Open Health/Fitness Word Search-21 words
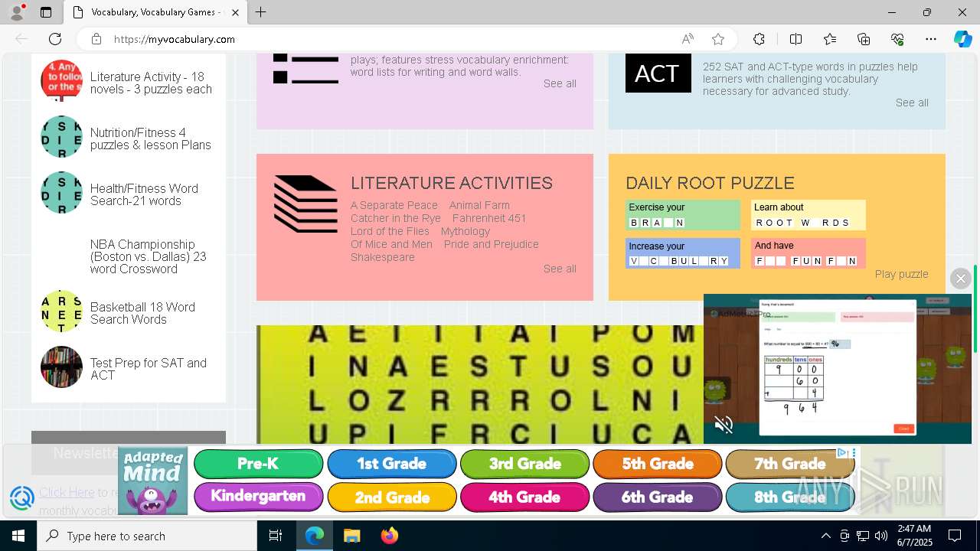Viewport: 980px width, 551px height. (144, 194)
